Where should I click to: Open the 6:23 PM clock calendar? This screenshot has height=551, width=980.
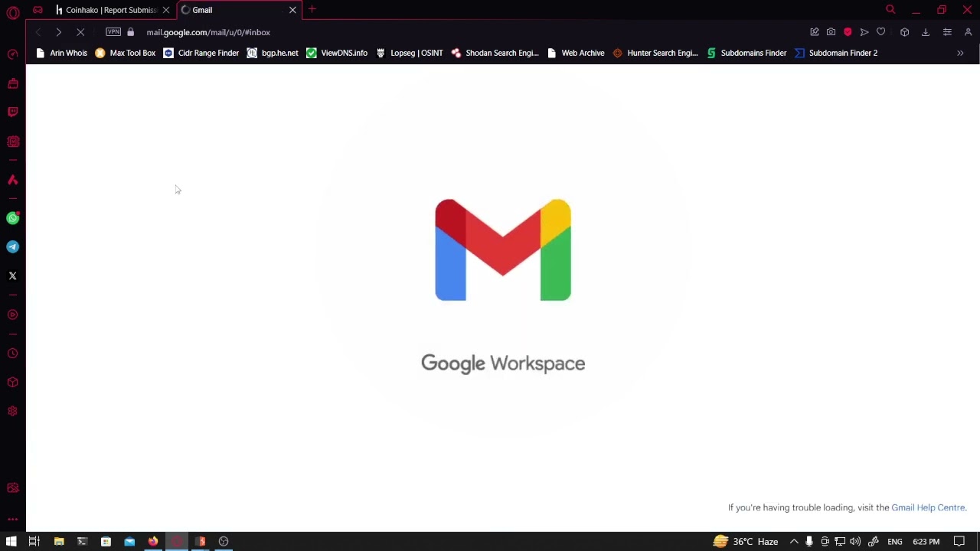(926, 541)
